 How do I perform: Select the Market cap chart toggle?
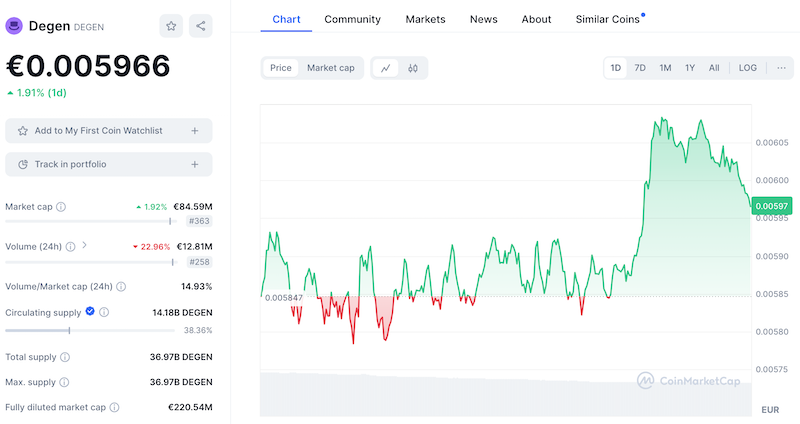tap(331, 68)
